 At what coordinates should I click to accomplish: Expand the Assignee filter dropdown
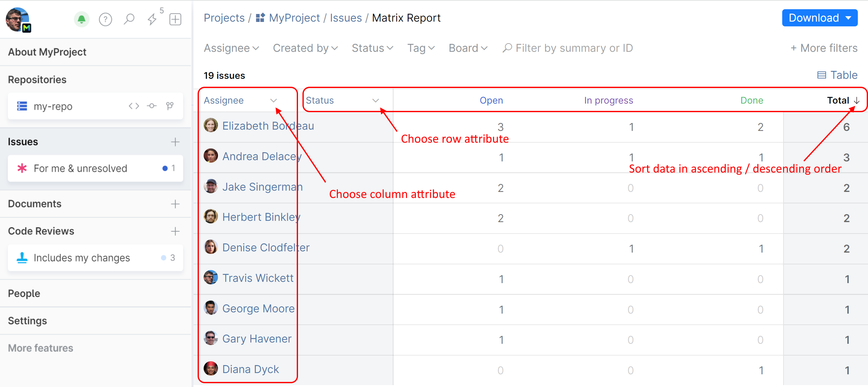coord(231,48)
